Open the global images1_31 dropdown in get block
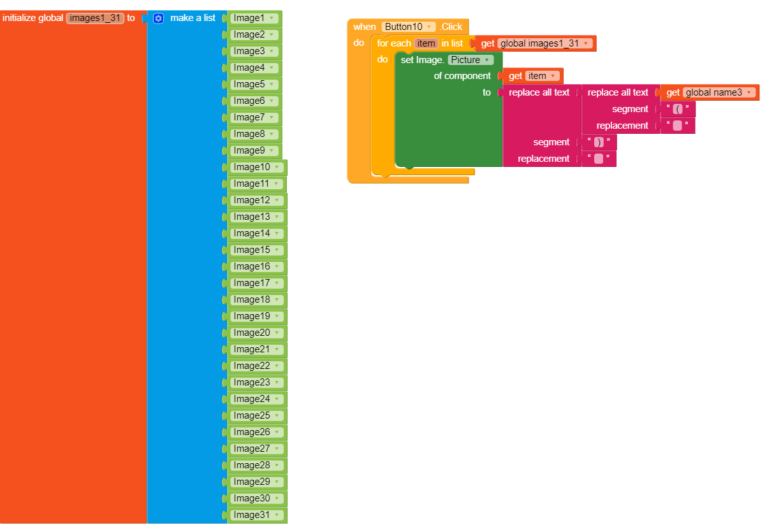Screen dimensions: 774x532 [x=585, y=43]
